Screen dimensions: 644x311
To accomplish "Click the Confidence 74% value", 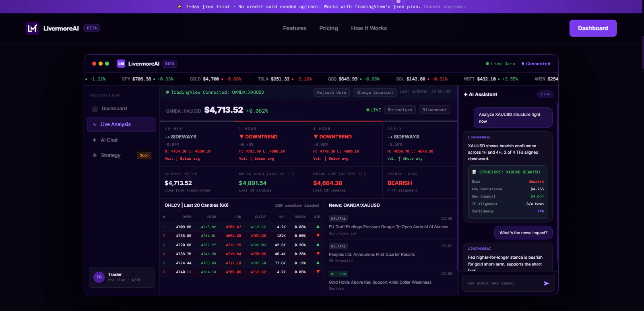I will click(x=540, y=211).
